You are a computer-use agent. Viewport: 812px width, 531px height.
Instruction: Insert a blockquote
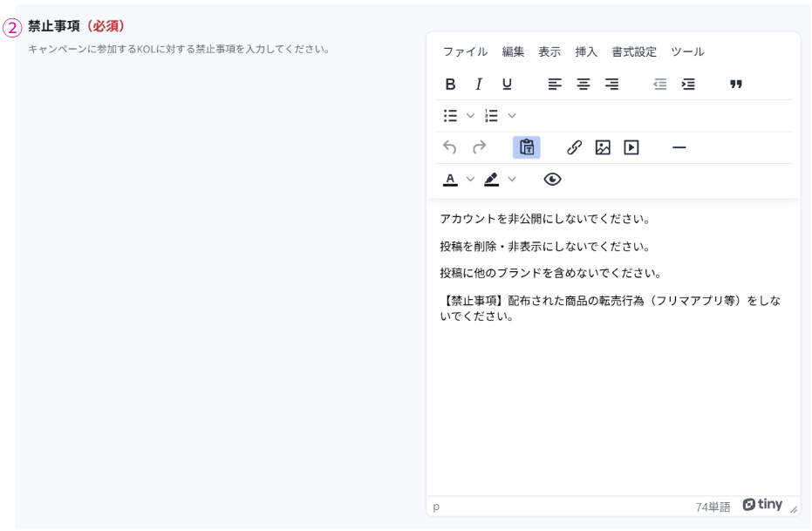coord(736,85)
